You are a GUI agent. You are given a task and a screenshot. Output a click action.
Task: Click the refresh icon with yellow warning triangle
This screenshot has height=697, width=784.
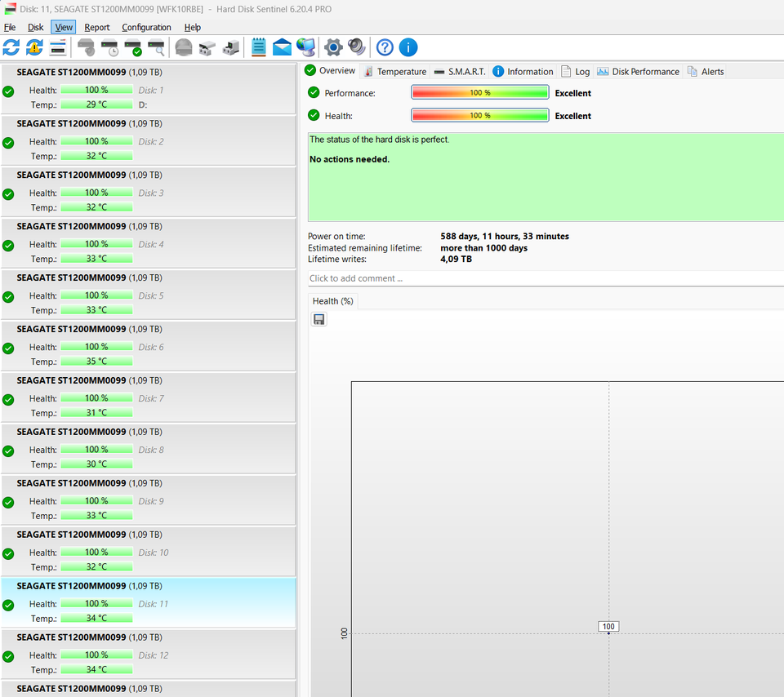tap(34, 47)
